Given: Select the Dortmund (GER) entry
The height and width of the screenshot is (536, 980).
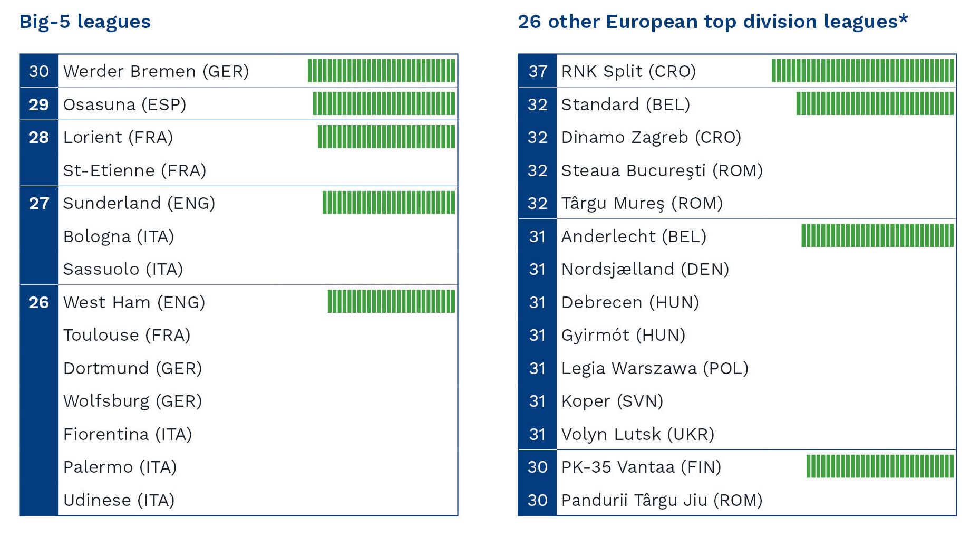Looking at the screenshot, I should 132,368.
